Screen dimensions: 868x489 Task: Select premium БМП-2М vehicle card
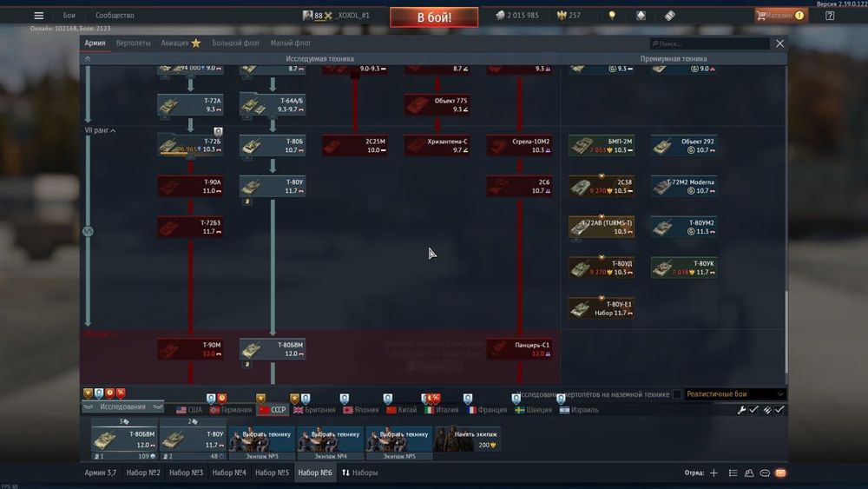click(x=602, y=146)
